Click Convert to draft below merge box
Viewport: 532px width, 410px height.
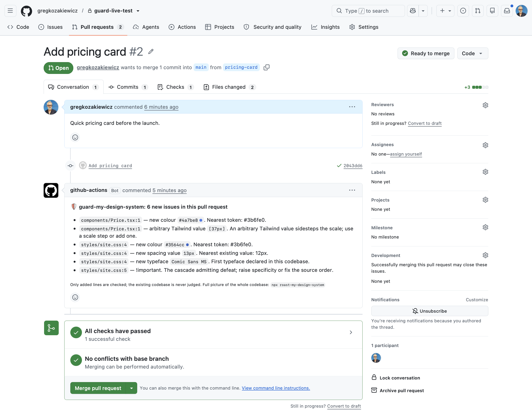coord(344,406)
